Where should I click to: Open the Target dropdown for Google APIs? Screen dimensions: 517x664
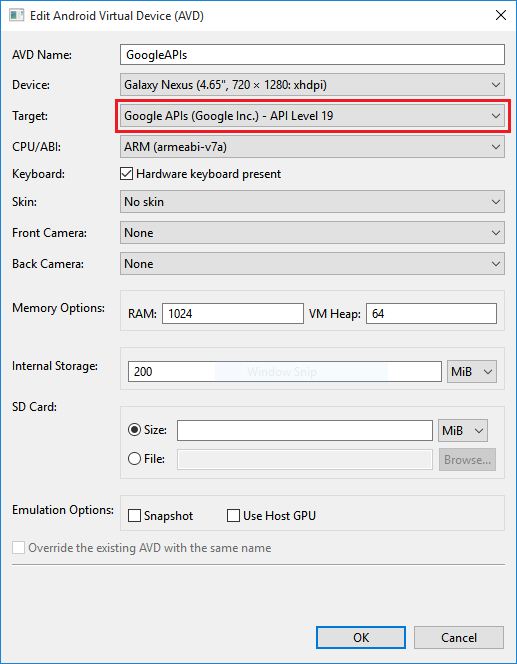[312, 116]
